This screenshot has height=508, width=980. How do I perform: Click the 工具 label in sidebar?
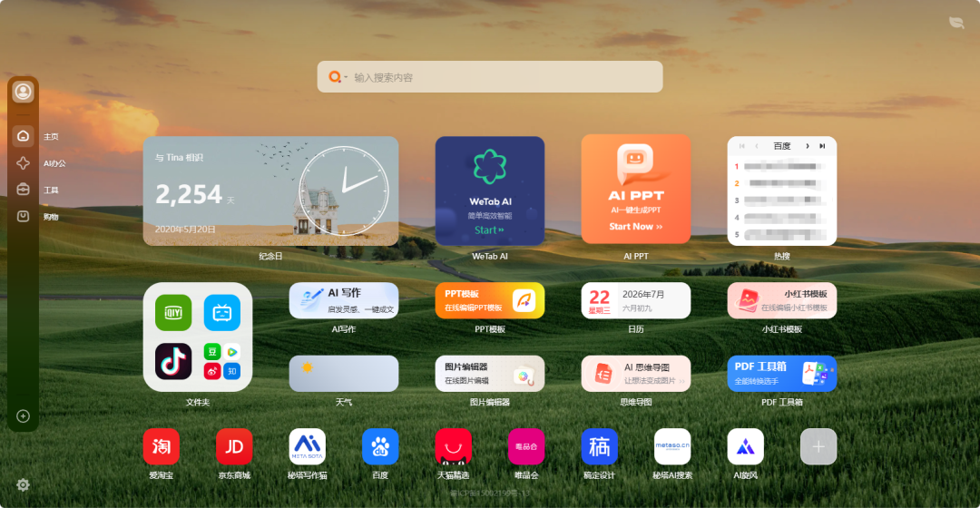[x=51, y=190]
